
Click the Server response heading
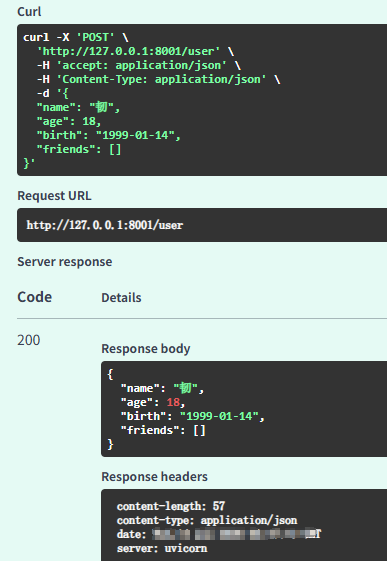tap(65, 262)
